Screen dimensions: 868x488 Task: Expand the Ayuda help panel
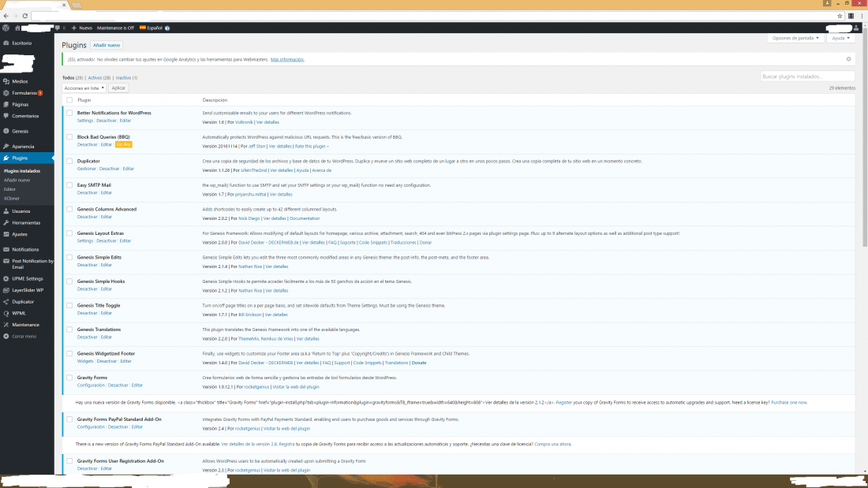[x=840, y=38]
